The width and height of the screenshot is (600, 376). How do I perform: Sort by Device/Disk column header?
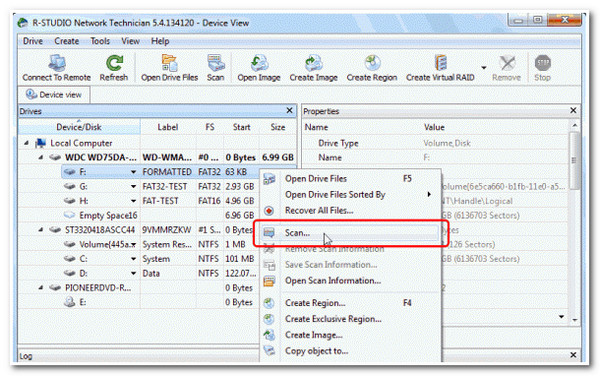pyautogui.click(x=79, y=127)
